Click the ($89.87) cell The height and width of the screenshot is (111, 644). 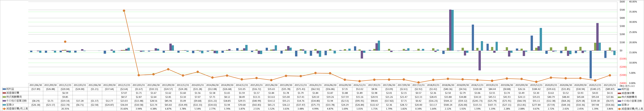[610, 89]
